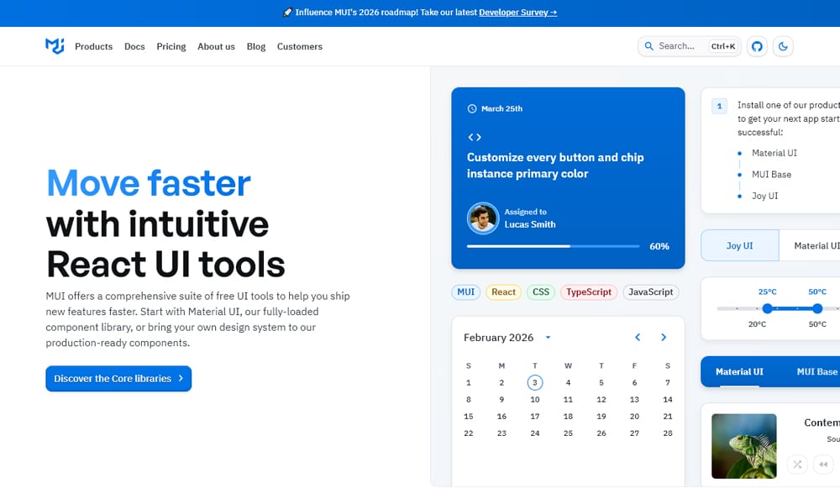
Task: Click the arrow inside Discover the Core libraries
Action: 181,378
